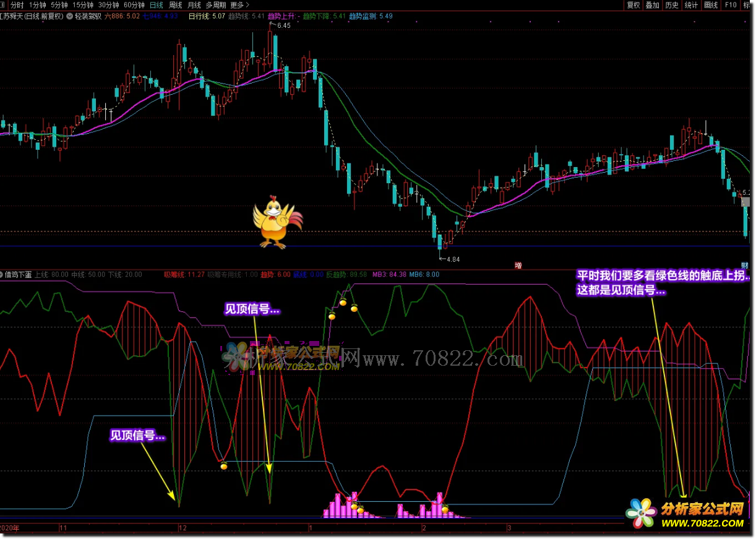Click the 4.84 low price label
This screenshot has width=756, height=539.
click(x=453, y=259)
